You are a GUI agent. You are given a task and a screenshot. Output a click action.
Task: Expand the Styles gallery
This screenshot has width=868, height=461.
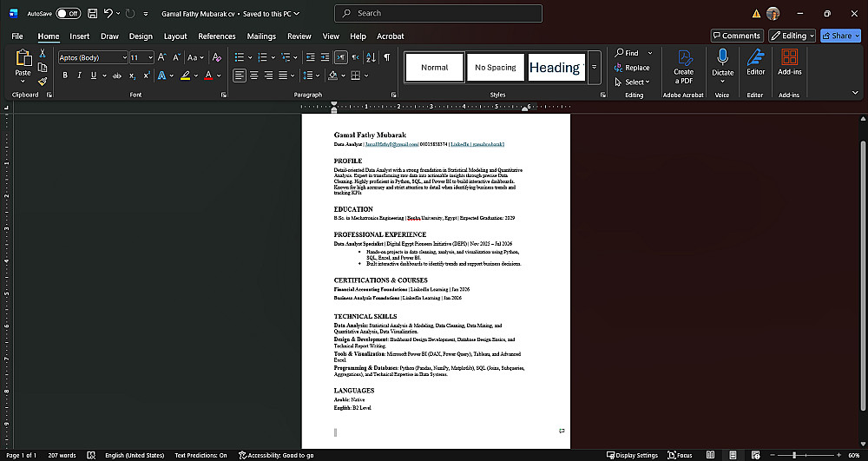click(595, 67)
